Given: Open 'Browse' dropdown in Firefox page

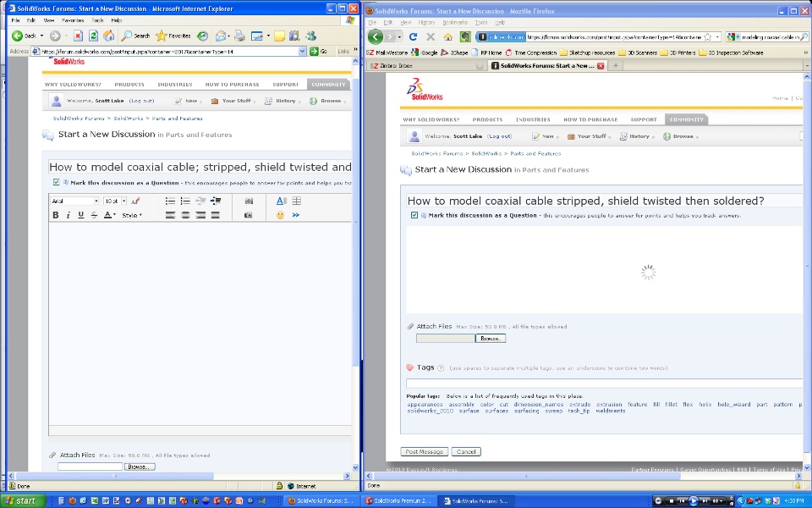Looking at the screenshot, I should click(x=681, y=136).
